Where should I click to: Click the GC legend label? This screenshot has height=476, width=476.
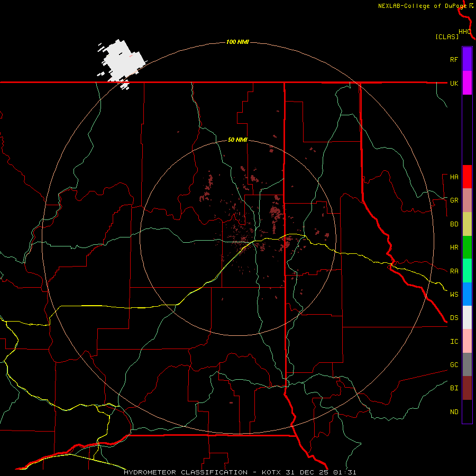pyautogui.click(x=454, y=365)
